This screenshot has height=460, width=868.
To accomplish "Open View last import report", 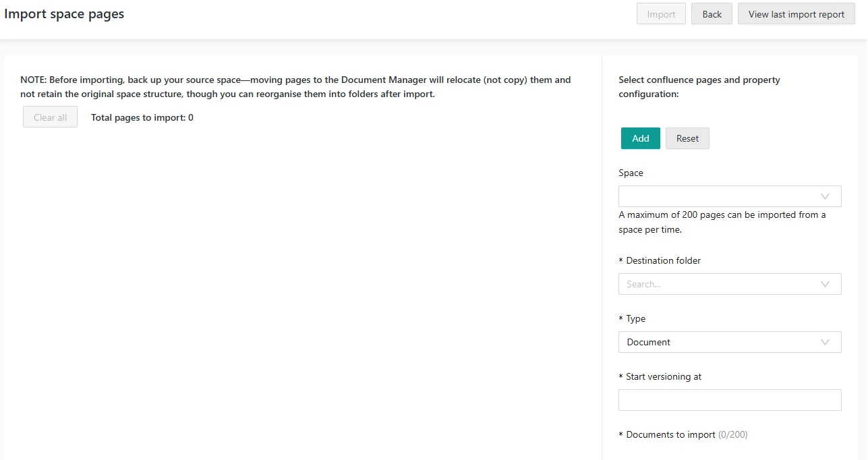I will pos(796,14).
